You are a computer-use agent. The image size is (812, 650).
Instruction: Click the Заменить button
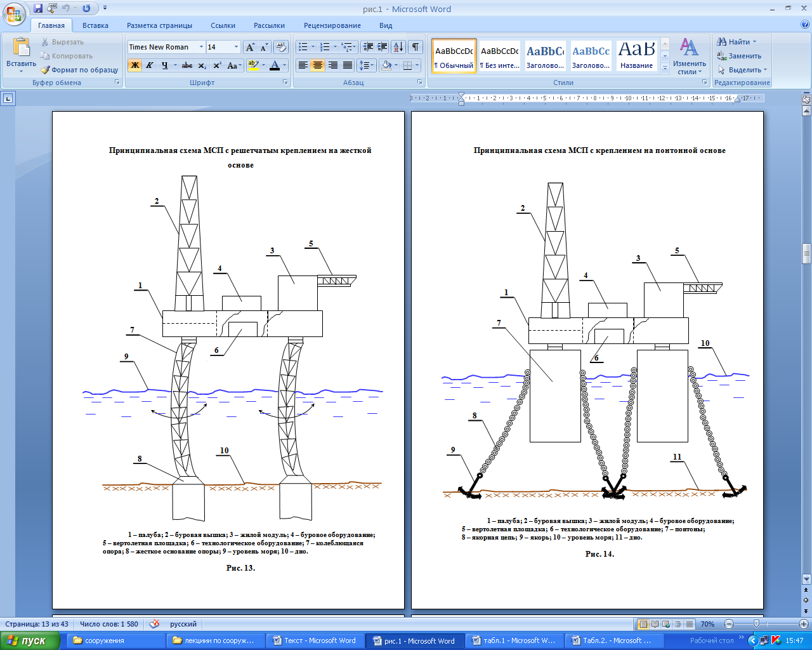pos(739,56)
